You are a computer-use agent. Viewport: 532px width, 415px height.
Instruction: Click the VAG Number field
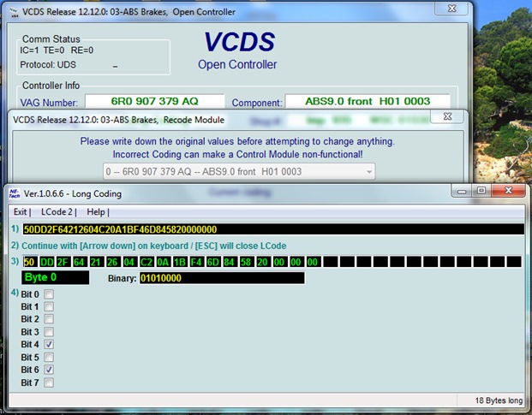154,102
